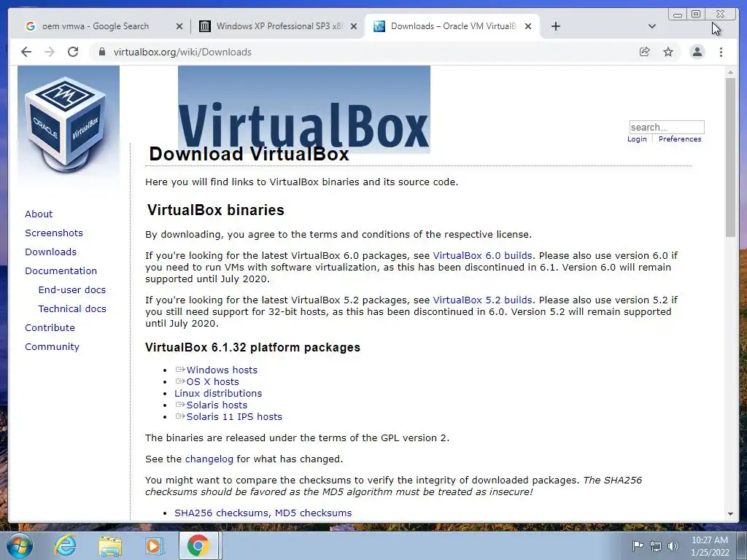
Task: Open the Community sidebar link
Action: [x=52, y=347]
